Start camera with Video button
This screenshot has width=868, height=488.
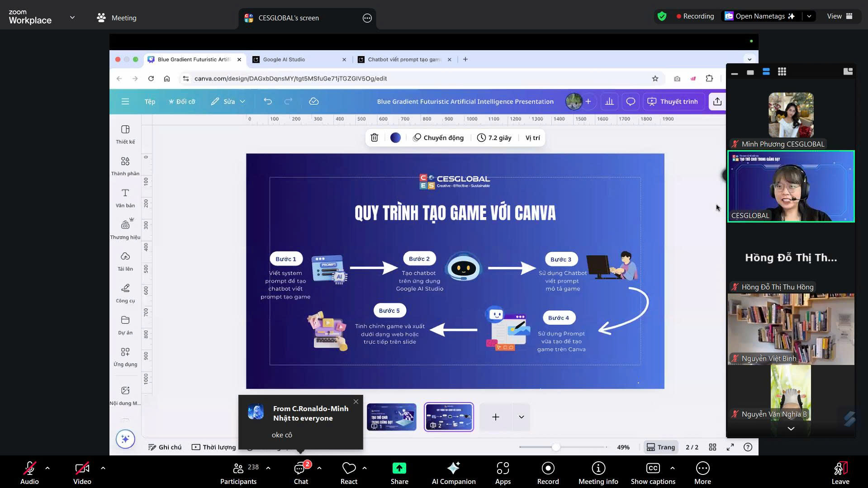click(x=82, y=473)
